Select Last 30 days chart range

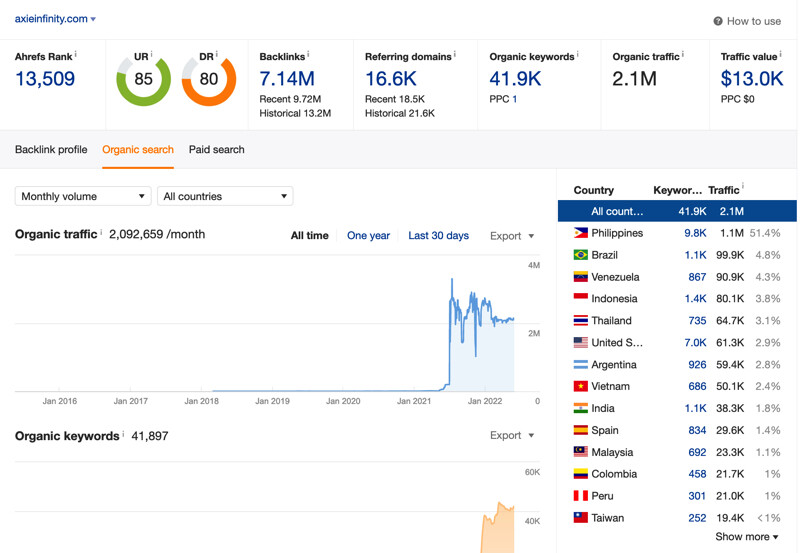click(x=438, y=236)
